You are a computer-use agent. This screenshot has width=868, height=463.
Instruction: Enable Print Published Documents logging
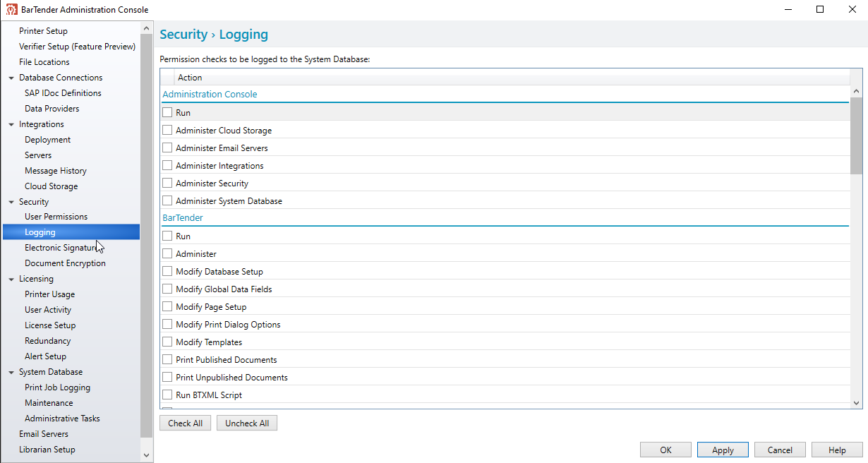167,359
